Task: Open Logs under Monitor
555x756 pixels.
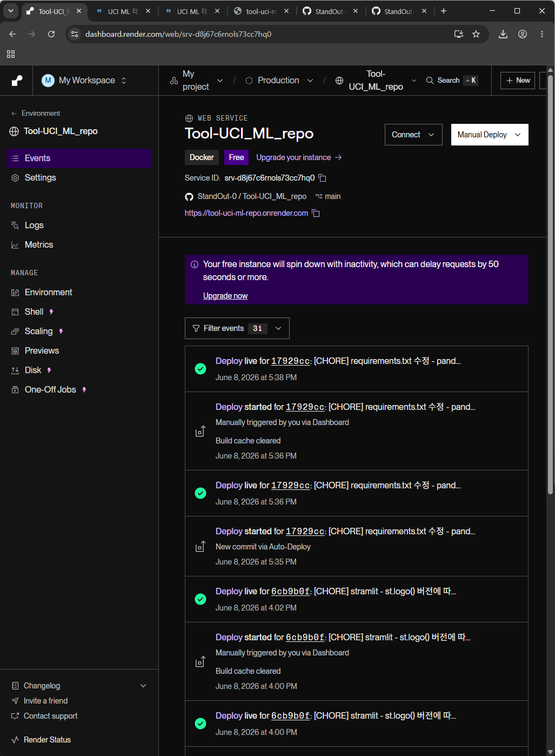Action: (x=79, y=226)
